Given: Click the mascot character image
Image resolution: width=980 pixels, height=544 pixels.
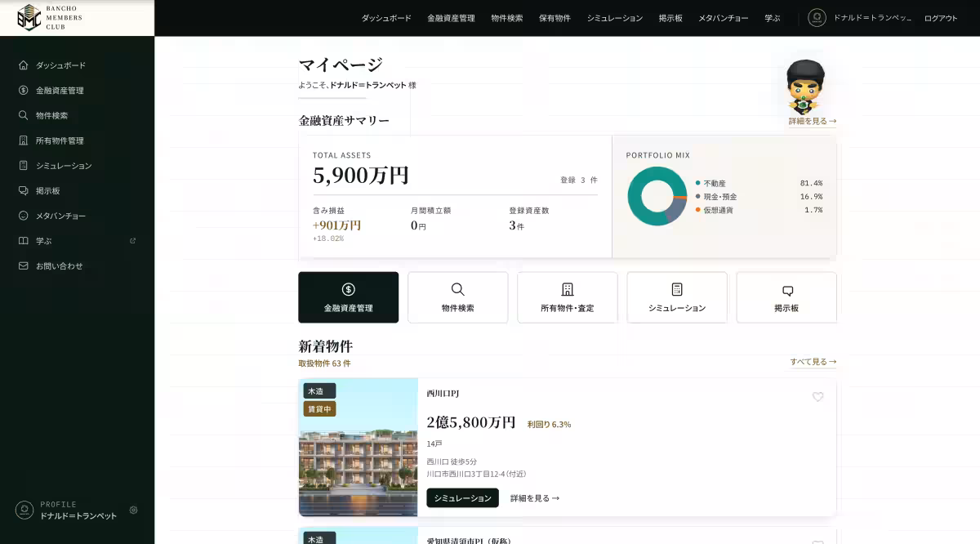Looking at the screenshot, I should click(805, 87).
